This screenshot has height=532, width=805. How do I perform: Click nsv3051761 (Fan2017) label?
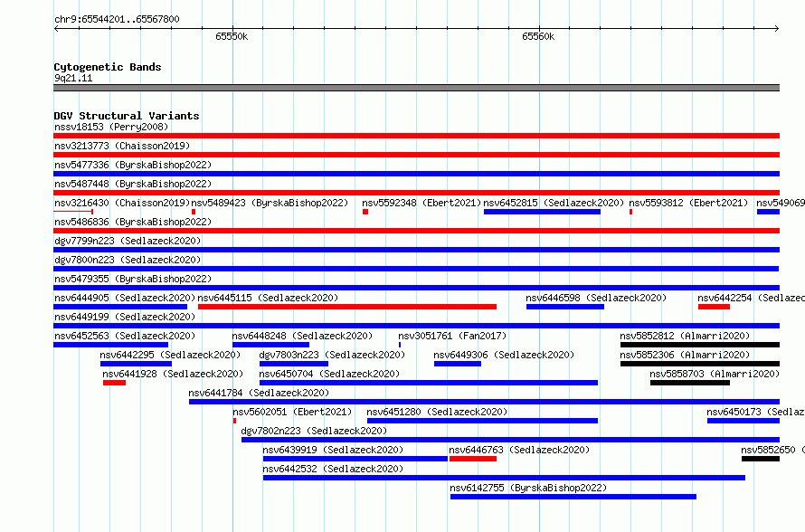click(452, 336)
